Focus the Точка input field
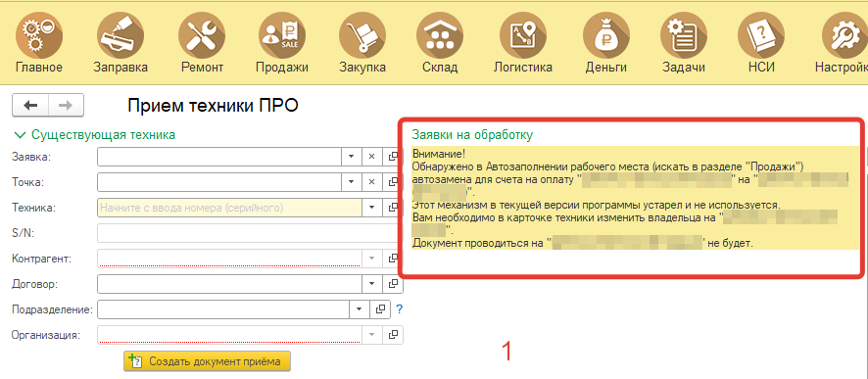868x379 pixels. [x=218, y=182]
